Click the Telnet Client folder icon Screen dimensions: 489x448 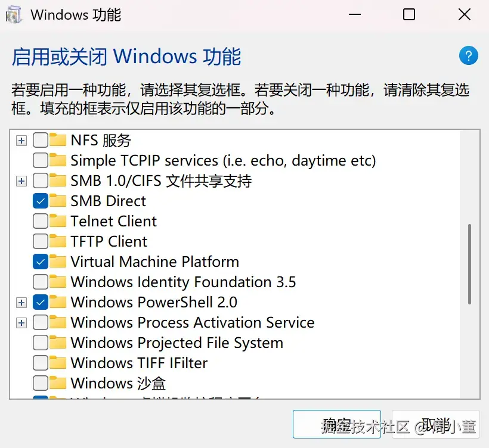click(x=58, y=222)
